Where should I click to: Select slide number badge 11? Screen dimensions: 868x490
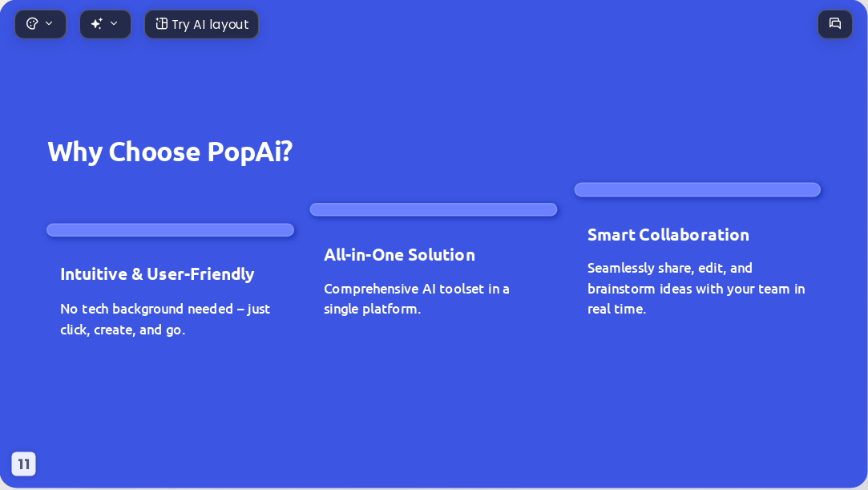pyautogui.click(x=24, y=464)
